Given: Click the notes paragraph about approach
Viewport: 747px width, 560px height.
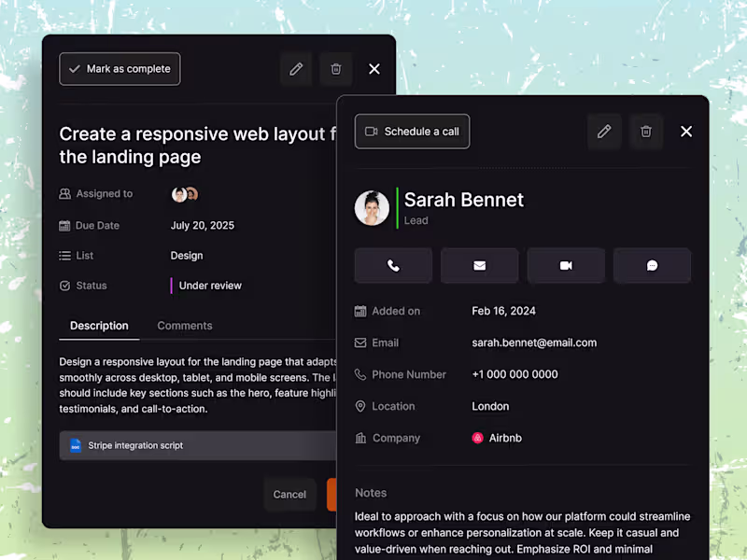Looking at the screenshot, I should 523,533.
